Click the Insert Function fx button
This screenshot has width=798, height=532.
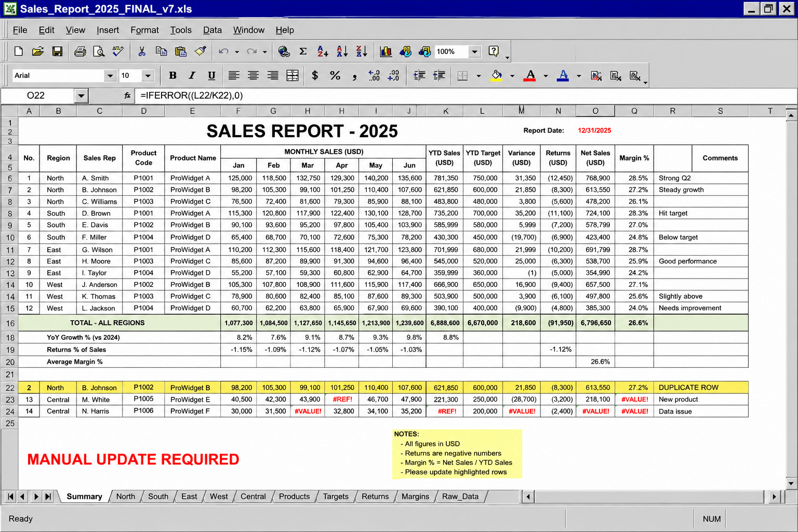click(x=127, y=96)
